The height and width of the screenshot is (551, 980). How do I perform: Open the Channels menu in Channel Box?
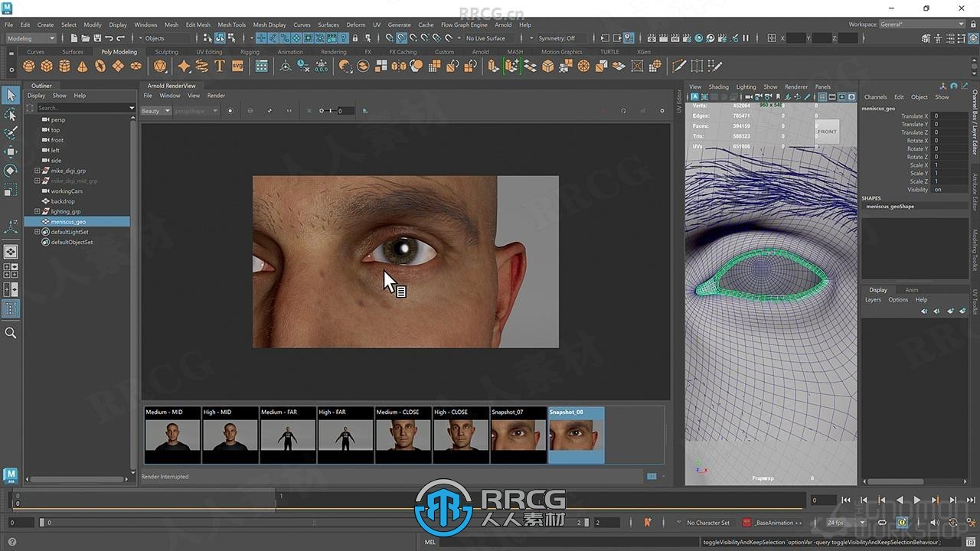point(875,97)
